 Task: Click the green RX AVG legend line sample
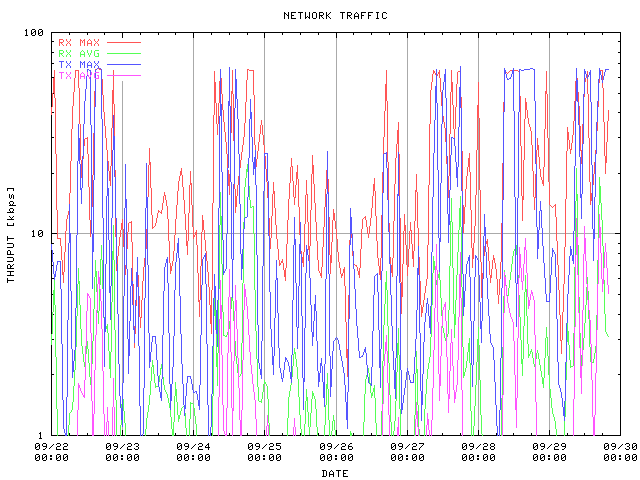point(124,53)
